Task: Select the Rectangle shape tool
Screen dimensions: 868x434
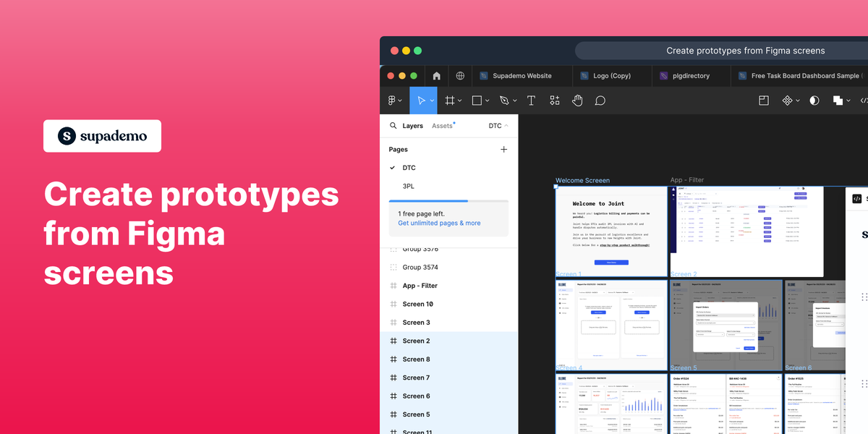Action: (x=475, y=100)
